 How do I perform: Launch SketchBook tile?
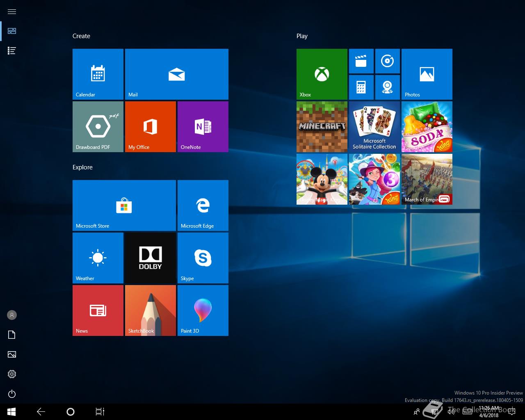click(x=151, y=310)
